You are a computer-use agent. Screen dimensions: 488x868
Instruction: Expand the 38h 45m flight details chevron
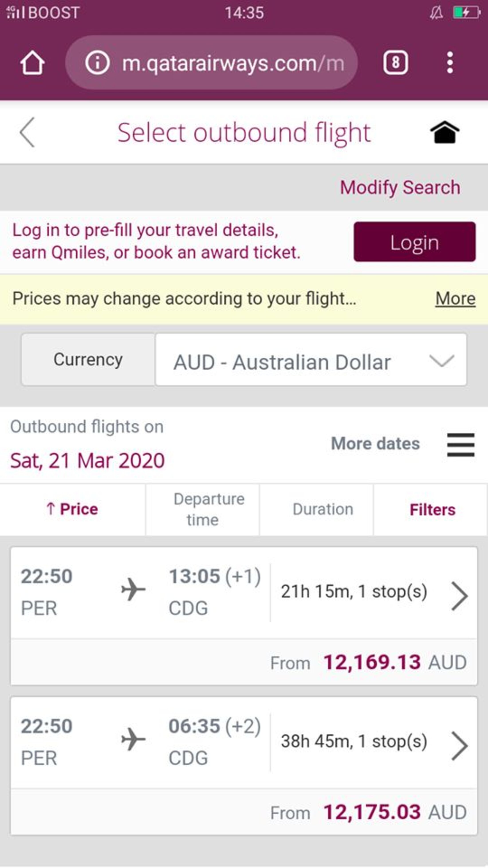click(x=460, y=746)
